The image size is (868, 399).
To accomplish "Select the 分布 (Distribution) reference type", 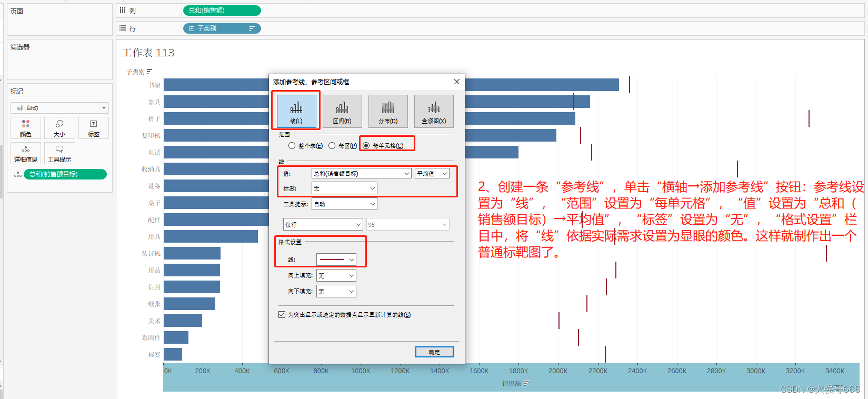I will coord(388,111).
